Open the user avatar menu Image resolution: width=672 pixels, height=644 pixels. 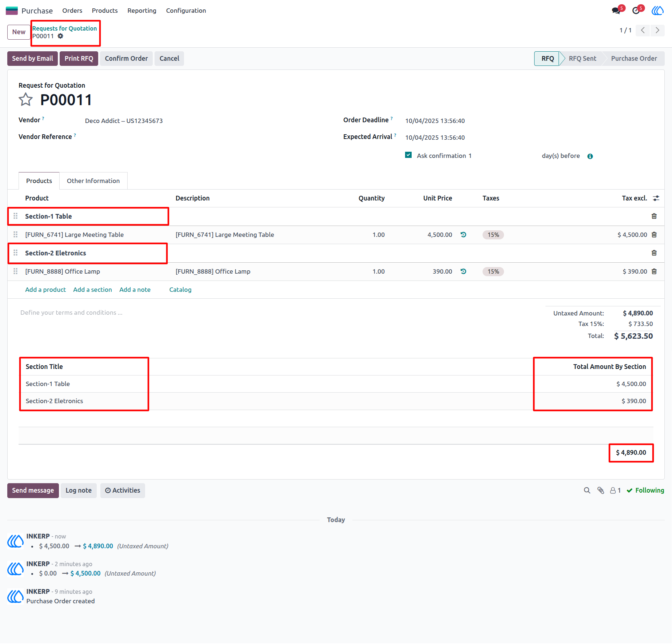pos(657,11)
